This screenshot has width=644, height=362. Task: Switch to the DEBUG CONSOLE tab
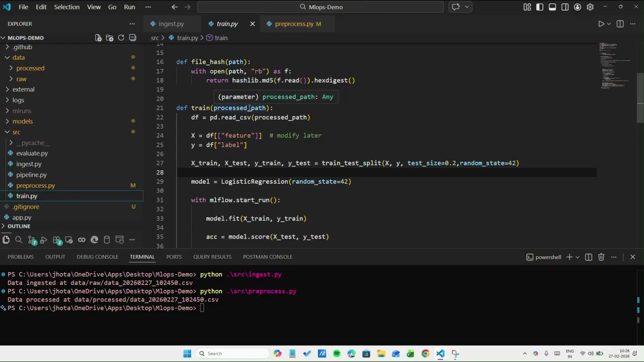coord(97,257)
